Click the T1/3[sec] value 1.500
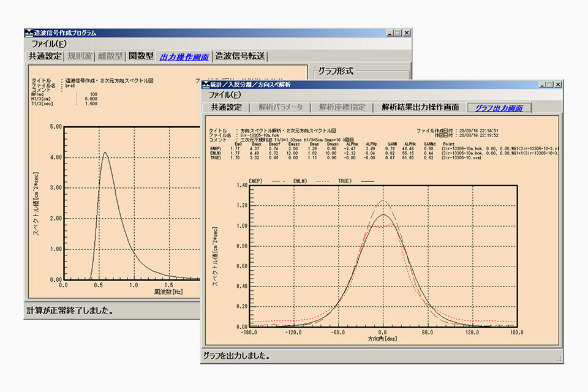The image size is (588, 392). 91,104
